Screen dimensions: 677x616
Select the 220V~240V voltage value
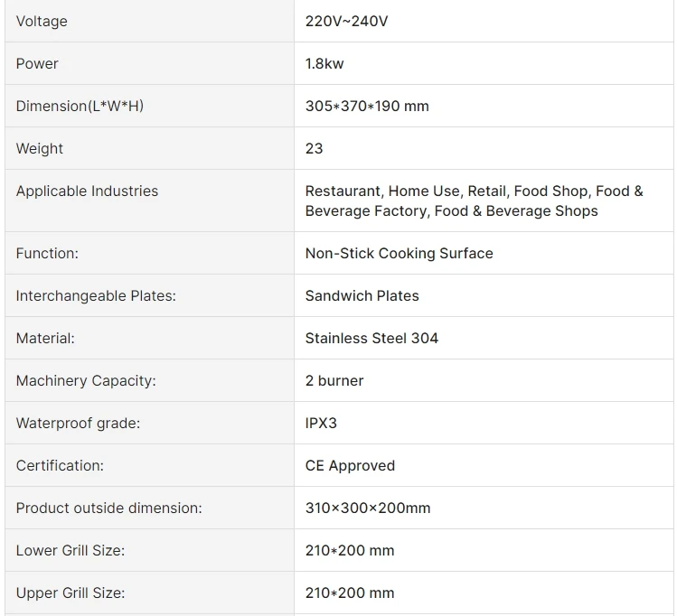(x=346, y=21)
